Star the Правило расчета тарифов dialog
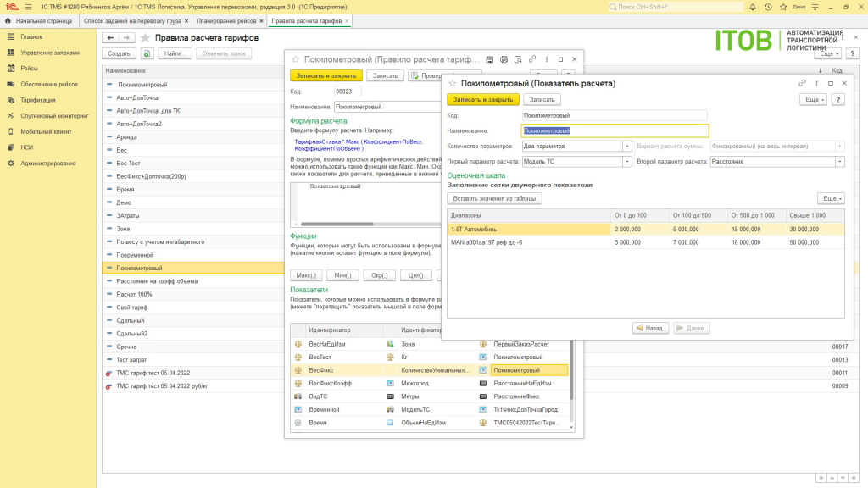868x488 pixels. [296, 59]
